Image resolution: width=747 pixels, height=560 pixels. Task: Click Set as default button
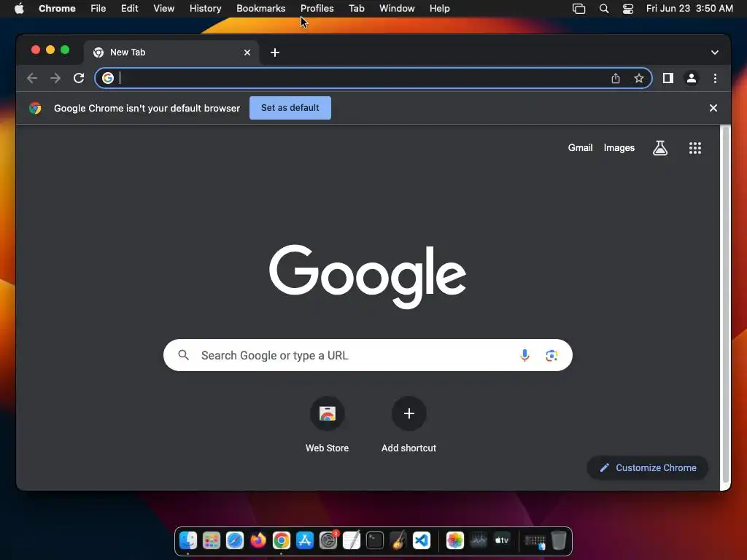[290, 108]
